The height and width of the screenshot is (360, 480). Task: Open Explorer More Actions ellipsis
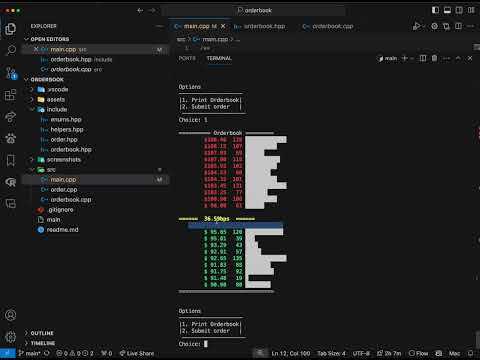pyautogui.click(x=159, y=26)
